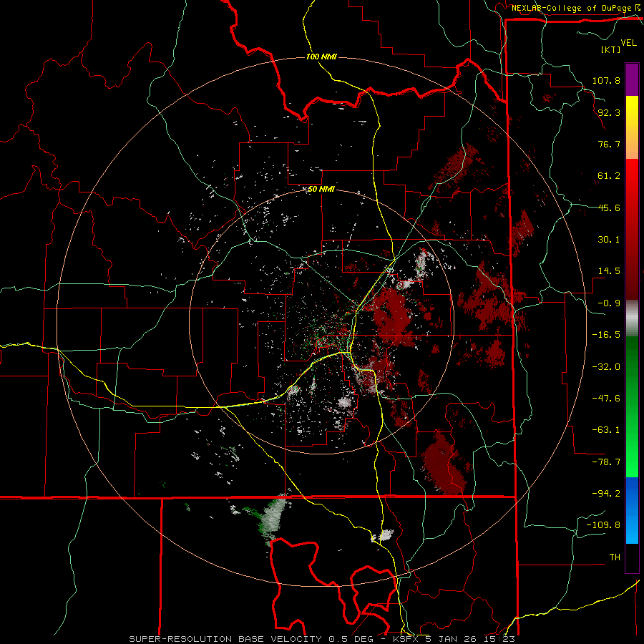Screen dimensions: 644x644
Task: Select the 92.3 velocity legend value
Action: [x=609, y=112]
